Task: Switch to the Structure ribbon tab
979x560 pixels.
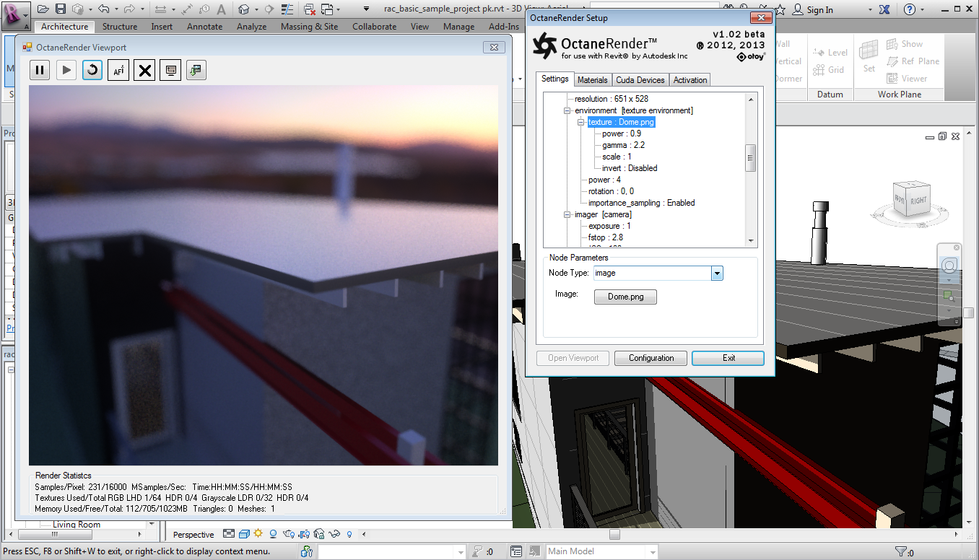Action: (120, 27)
